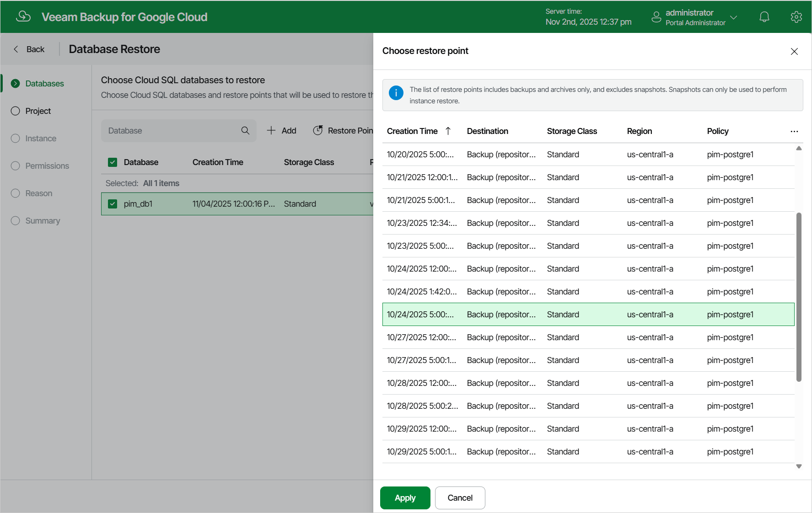Cancel restore point selection

460,498
